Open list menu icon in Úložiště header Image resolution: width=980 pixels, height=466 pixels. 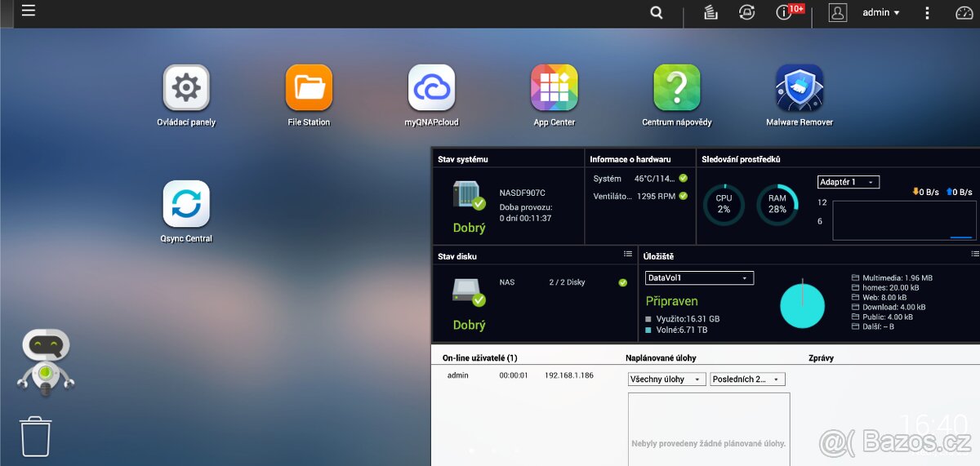pos(974,255)
